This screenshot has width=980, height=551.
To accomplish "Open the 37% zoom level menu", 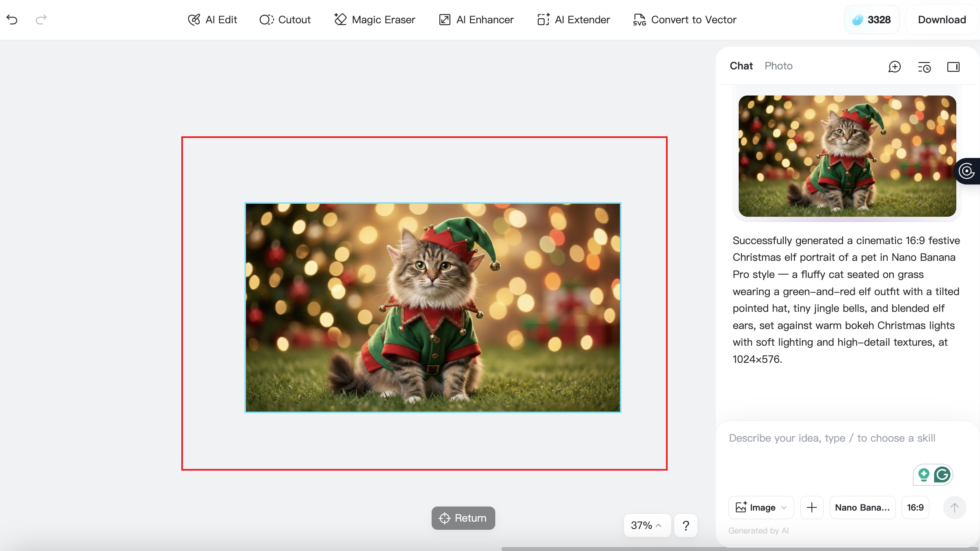I will (646, 525).
